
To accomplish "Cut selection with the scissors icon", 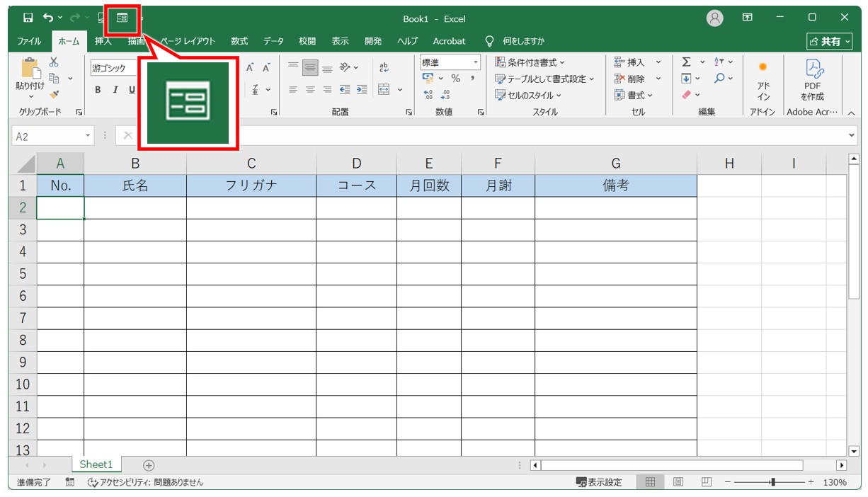I will click(54, 63).
